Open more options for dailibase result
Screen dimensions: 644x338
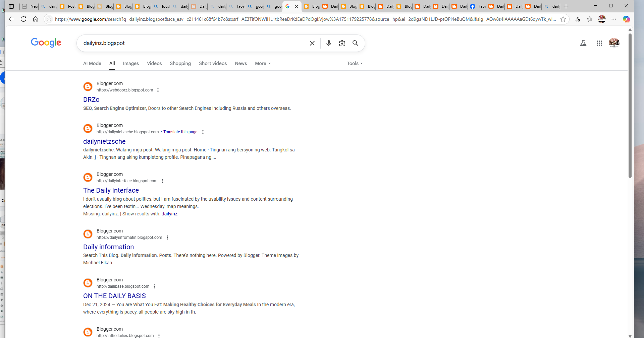click(x=154, y=286)
